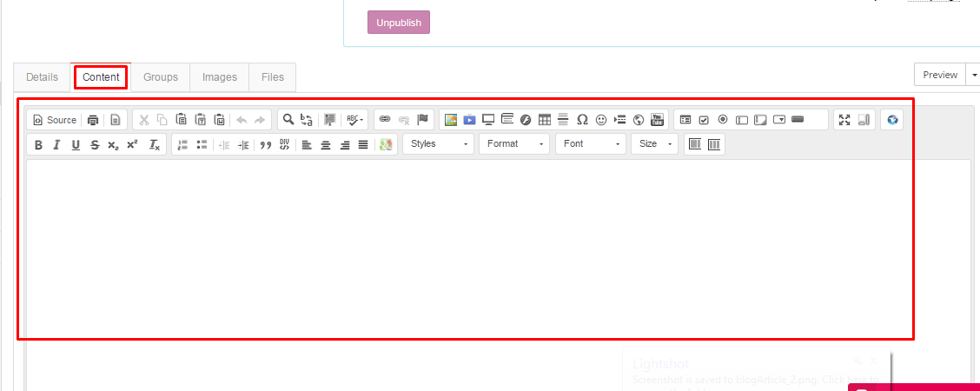Click the page break icon

[620, 120]
